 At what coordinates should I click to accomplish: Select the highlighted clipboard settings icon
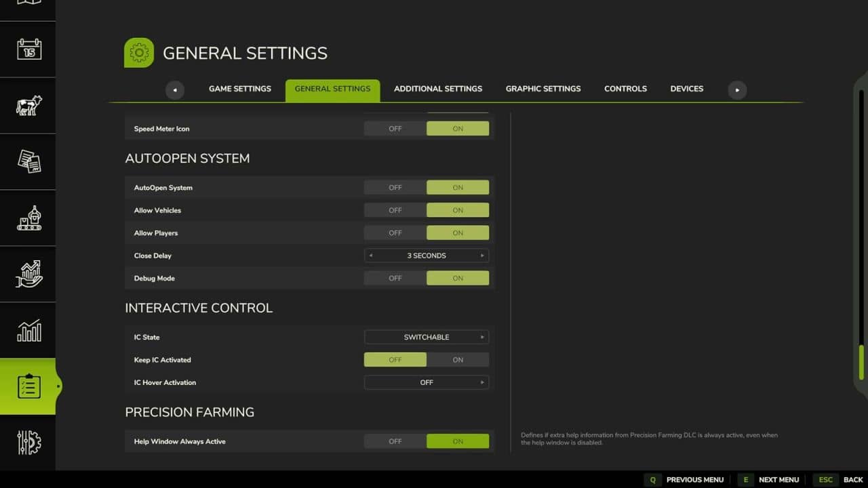28,386
